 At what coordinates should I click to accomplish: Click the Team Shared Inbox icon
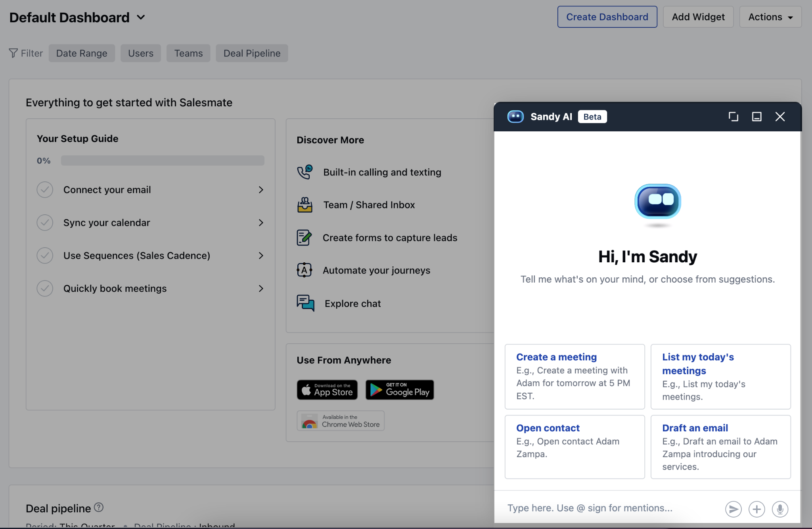click(305, 205)
